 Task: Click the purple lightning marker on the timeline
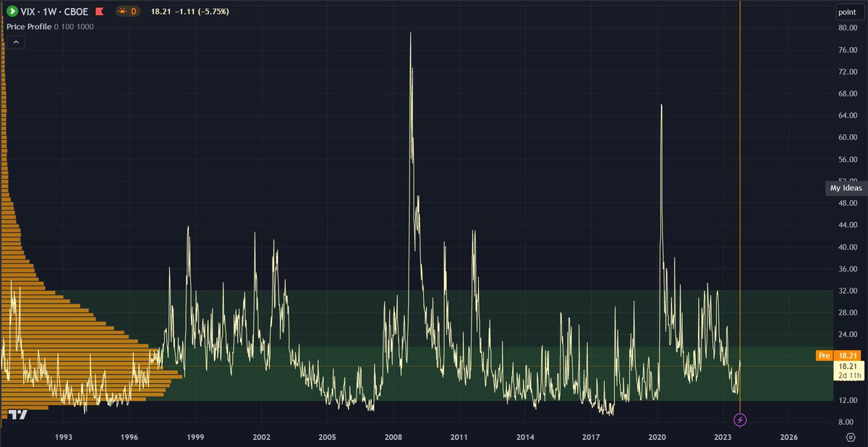(x=739, y=420)
